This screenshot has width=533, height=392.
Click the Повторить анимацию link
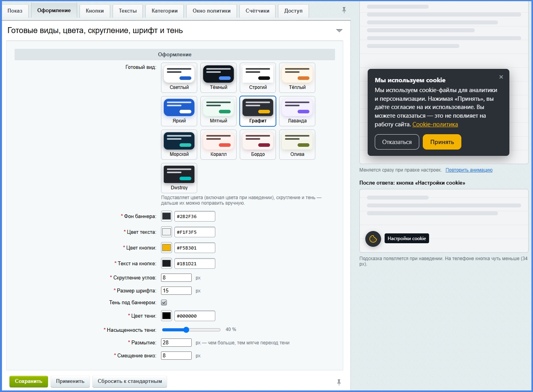coord(469,170)
